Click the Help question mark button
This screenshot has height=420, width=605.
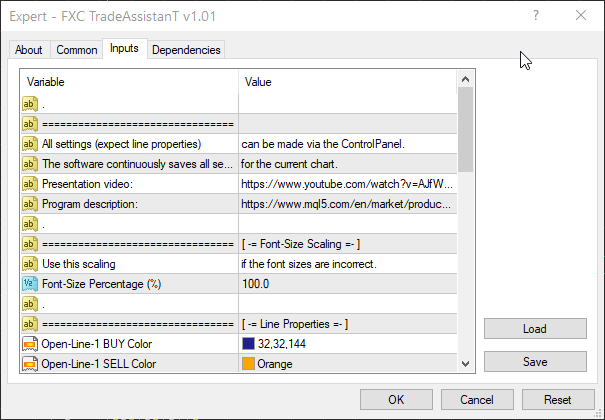point(536,16)
